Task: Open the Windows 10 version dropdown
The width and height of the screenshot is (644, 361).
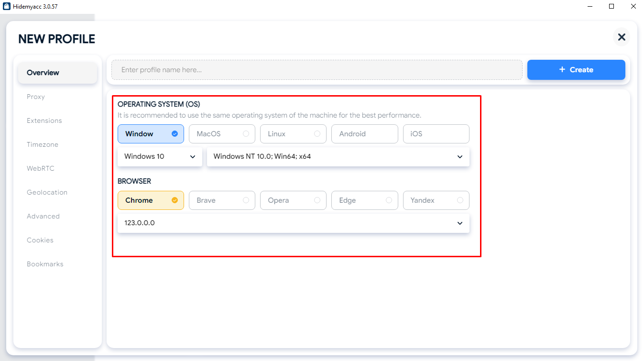Action: [x=160, y=156]
